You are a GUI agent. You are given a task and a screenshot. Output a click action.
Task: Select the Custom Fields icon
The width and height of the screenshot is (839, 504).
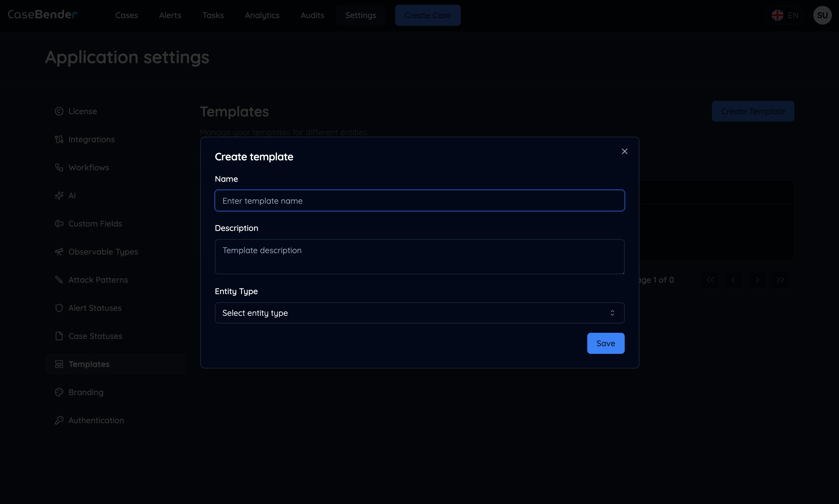point(59,224)
